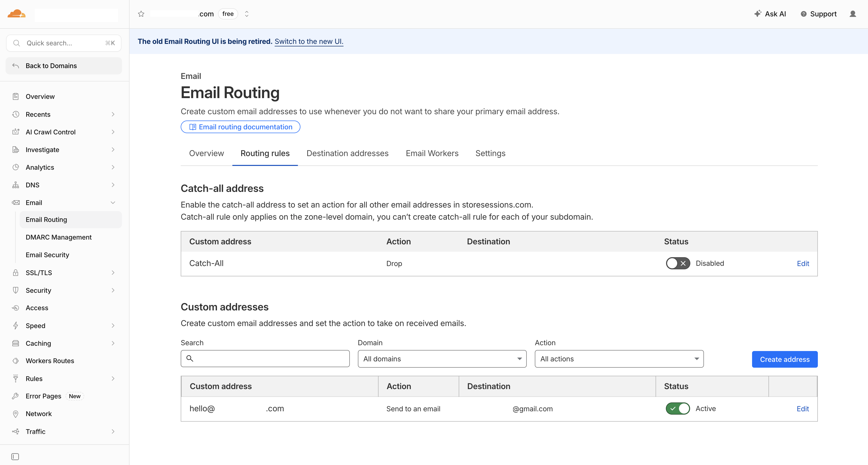Viewport: 868px width, 465px height.
Task: Click the Recents clock icon
Action: click(x=16, y=114)
